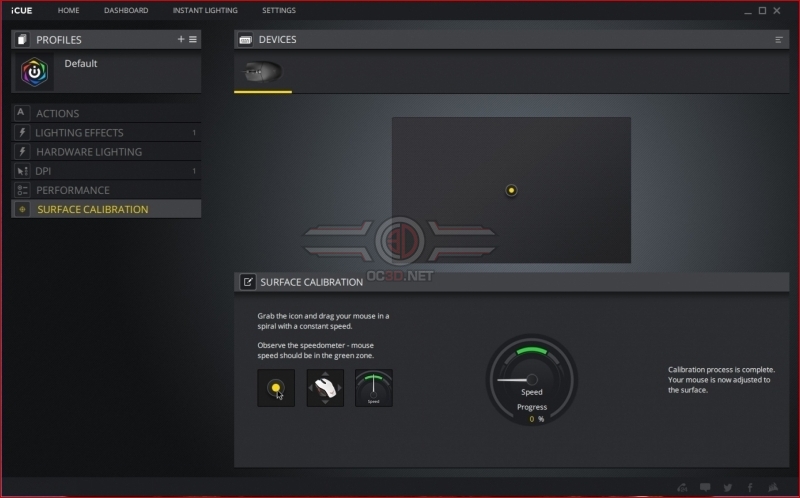800x498 pixels.
Task: Click the speedometer step tile
Action: tap(373, 388)
